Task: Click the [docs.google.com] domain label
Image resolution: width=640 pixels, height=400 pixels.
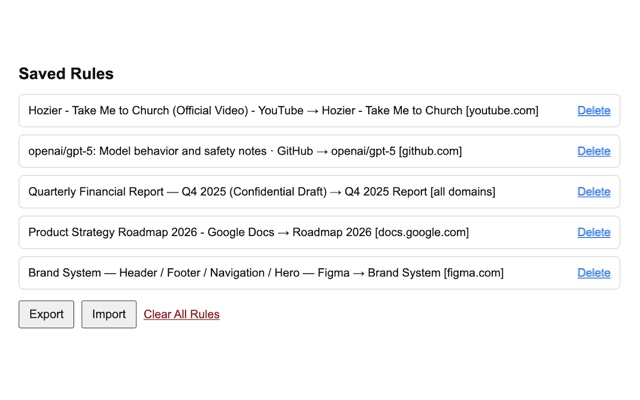Action: click(x=421, y=232)
